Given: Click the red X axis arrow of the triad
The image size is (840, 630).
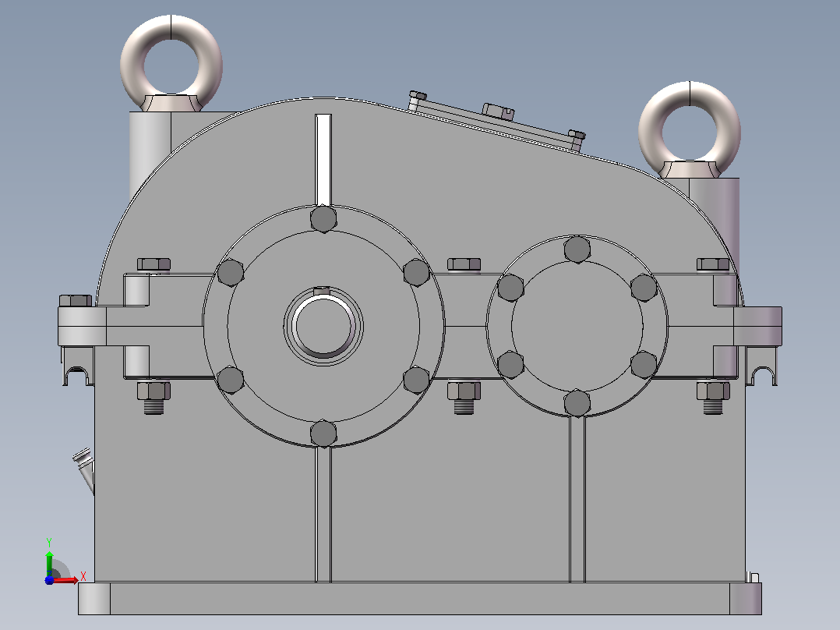Looking at the screenshot, I should [65, 580].
